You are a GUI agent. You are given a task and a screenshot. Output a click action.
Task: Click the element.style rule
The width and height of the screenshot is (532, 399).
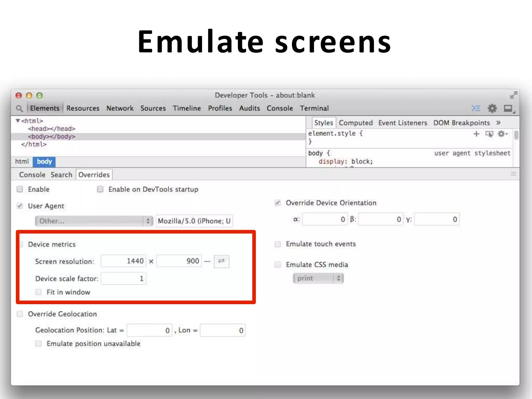point(335,134)
